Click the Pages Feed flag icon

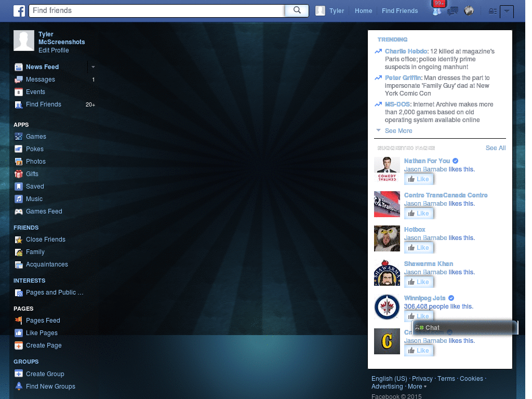[19, 320]
